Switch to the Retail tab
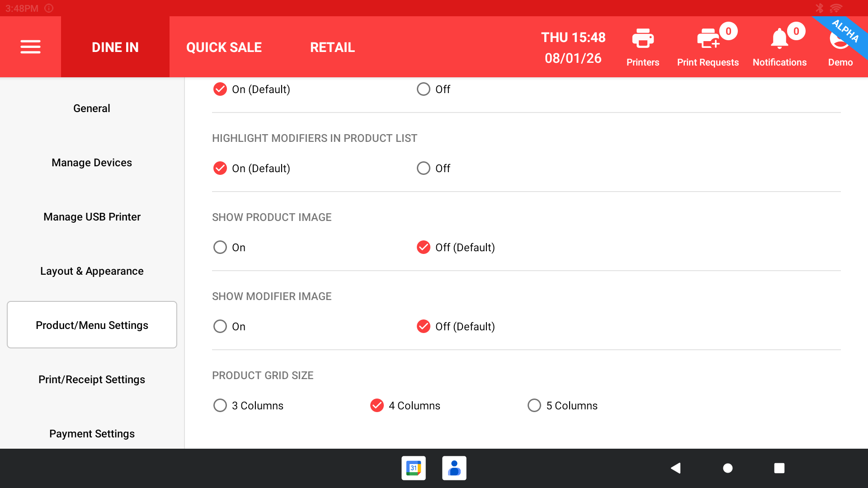This screenshot has width=868, height=488. pos(332,47)
